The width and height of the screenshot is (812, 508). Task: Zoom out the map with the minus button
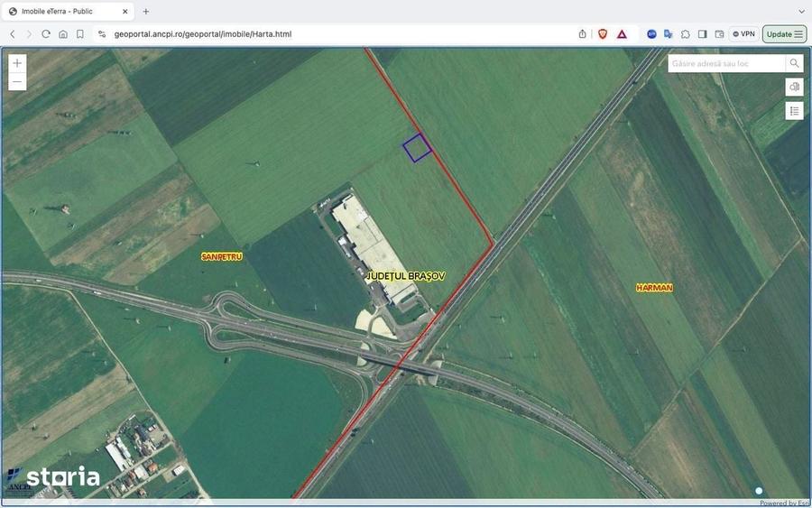point(17,82)
